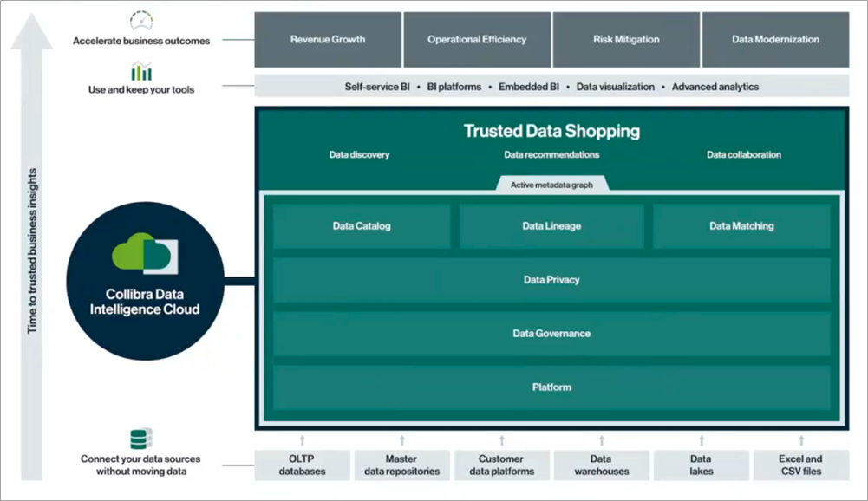Select the Data lakes box
The height and width of the screenshot is (501, 868).
702,465
